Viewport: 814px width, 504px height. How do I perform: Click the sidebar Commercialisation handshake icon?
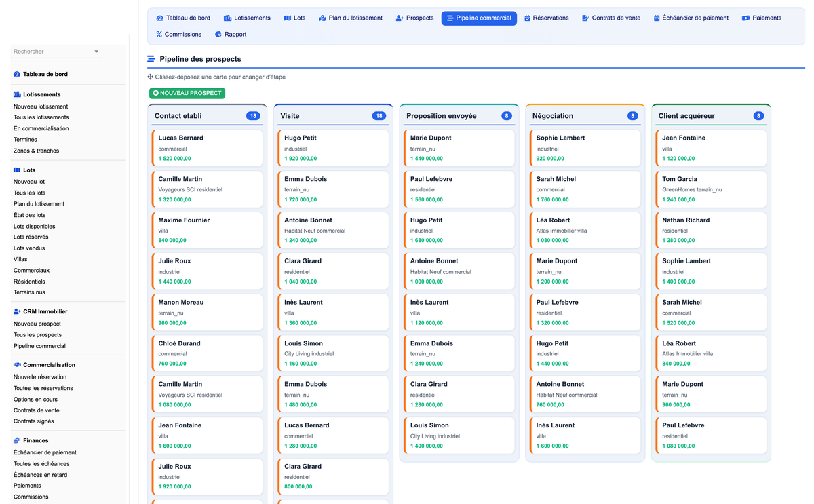[17, 365]
